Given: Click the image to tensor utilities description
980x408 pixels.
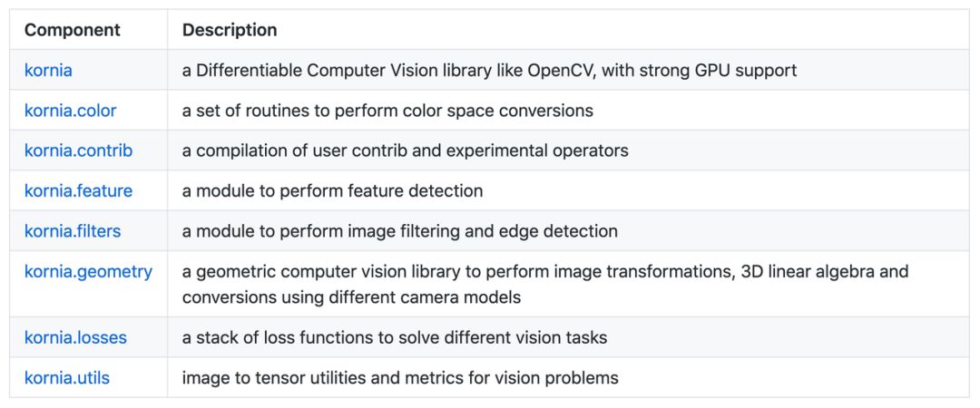Looking at the screenshot, I should click(x=400, y=378).
